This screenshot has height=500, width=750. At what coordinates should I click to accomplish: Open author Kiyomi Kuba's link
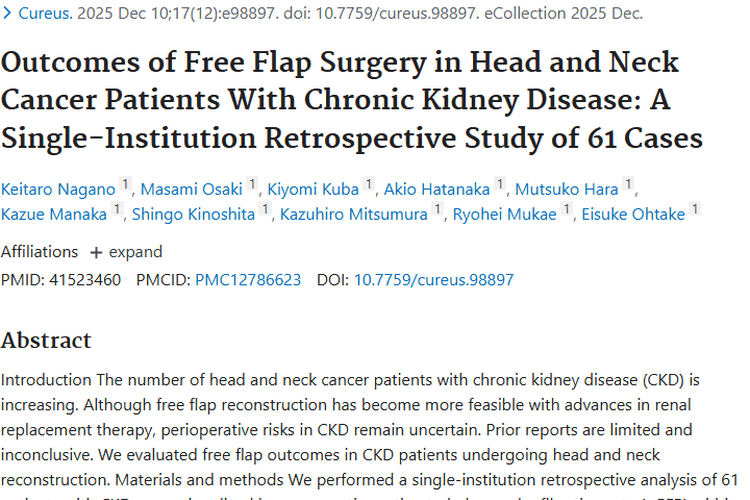pyautogui.click(x=313, y=187)
